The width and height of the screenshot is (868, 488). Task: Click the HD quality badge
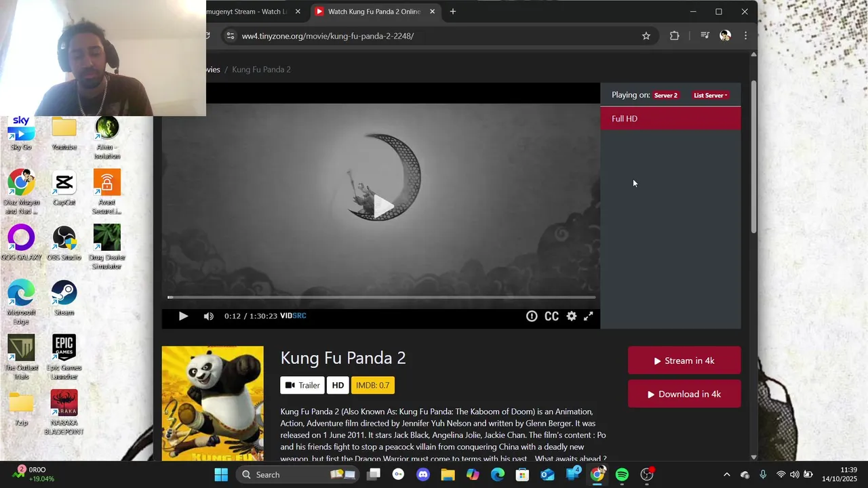click(x=338, y=385)
